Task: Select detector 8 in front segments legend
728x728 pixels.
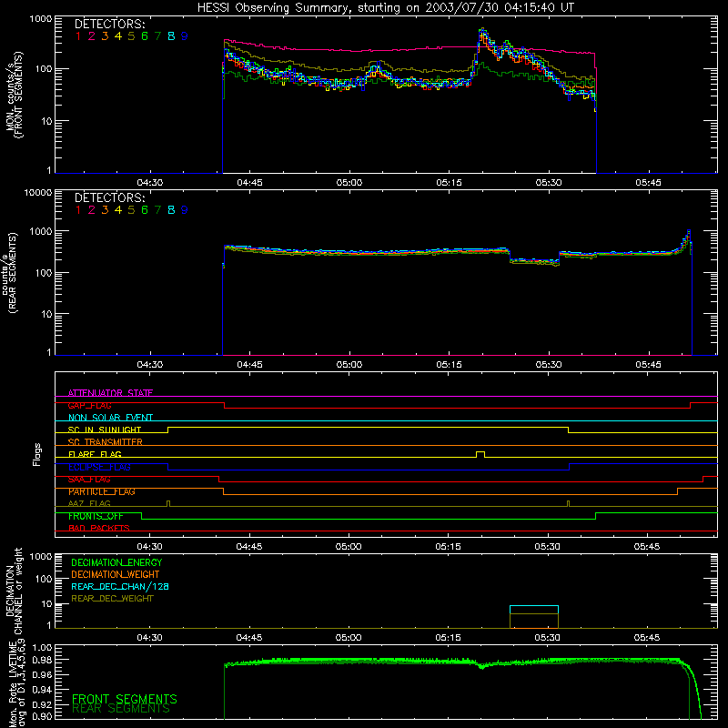Action: pyautogui.click(x=171, y=36)
